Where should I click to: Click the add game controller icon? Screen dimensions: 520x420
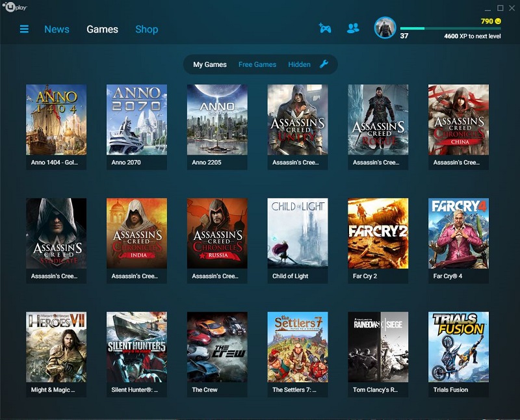point(325,28)
